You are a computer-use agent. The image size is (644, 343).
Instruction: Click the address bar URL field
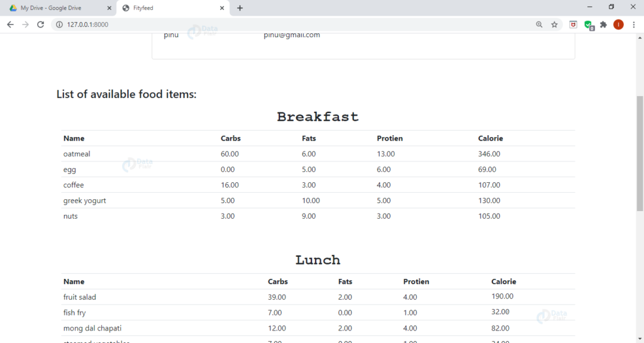coord(283,24)
